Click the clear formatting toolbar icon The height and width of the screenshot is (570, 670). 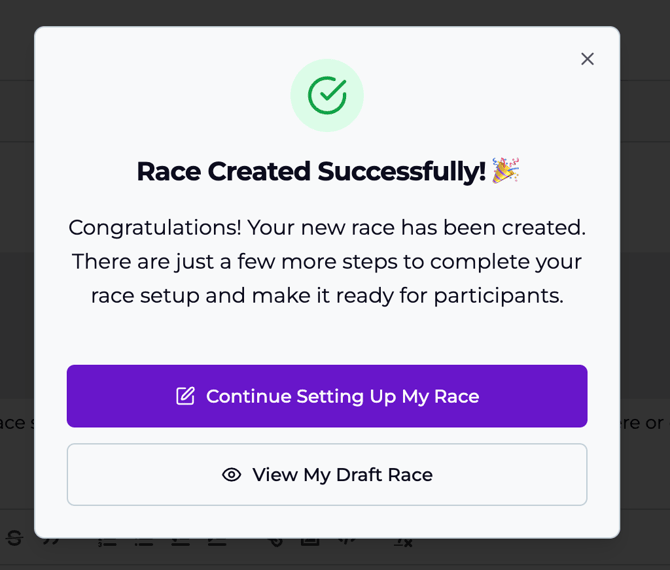(402, 541)
